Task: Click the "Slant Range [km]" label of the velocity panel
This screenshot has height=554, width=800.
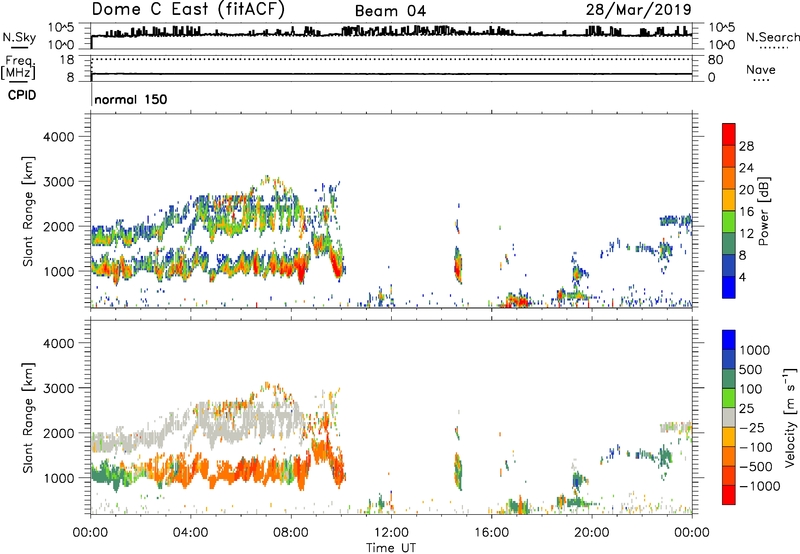Action: (28, 418)
